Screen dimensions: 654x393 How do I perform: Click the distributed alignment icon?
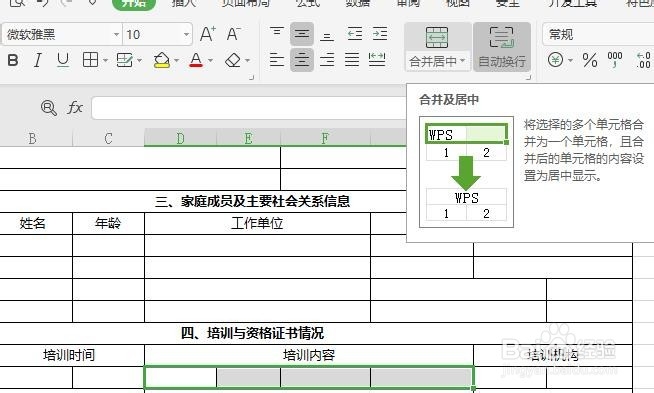[x=377, y=60]
